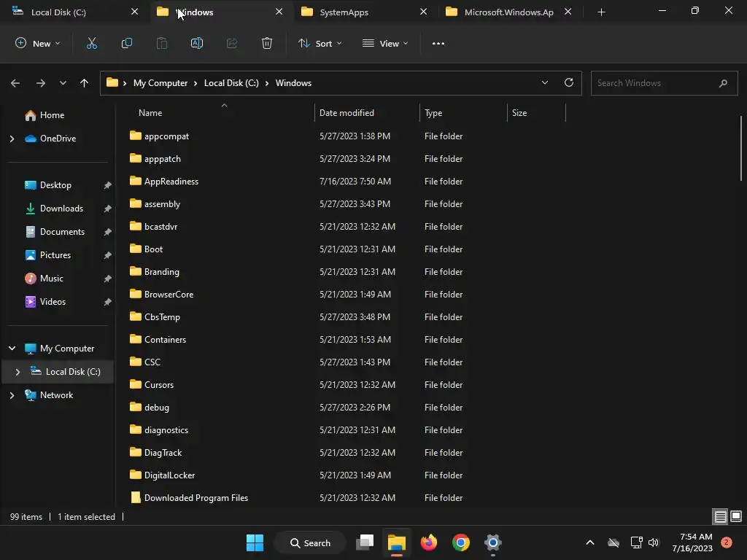Expand OneDrive in navigation pane
This screenshot has height=560, width=747.
pyautogui.click(x=12, y=139)
